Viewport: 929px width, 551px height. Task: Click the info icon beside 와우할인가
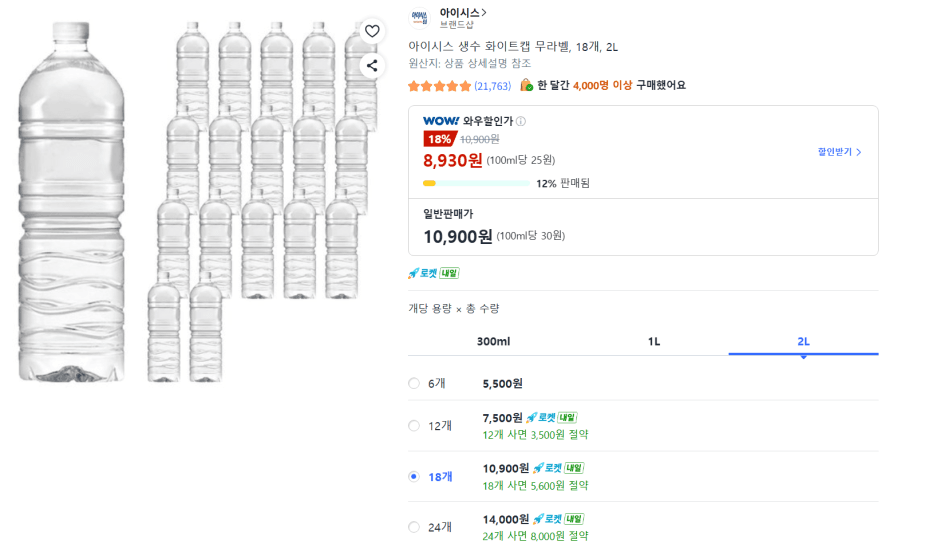(x=521, y=121)
